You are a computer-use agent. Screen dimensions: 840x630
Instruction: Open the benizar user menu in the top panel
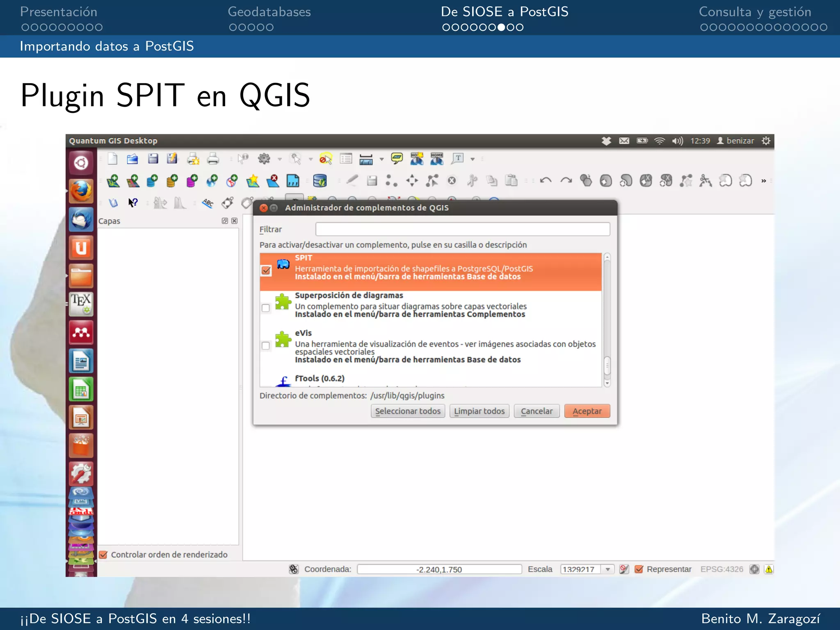point(735,141)
